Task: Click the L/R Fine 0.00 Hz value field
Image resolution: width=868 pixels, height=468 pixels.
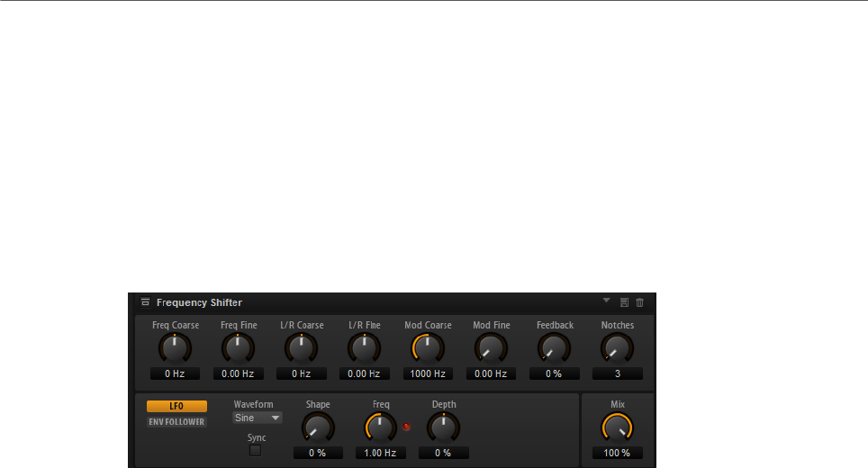Action: [365, 374]
